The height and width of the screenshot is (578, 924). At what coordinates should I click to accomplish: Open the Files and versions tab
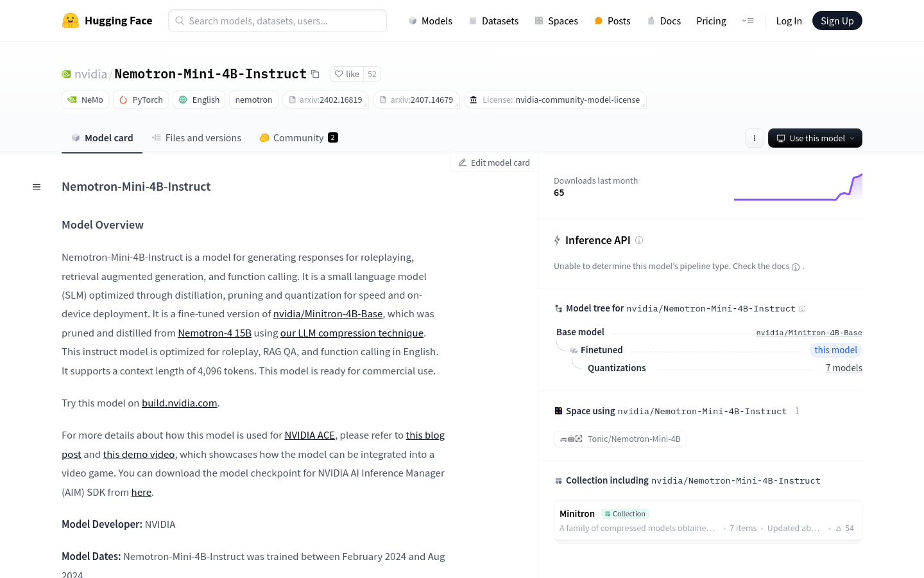pyautogui.click(x=196, y=138)
